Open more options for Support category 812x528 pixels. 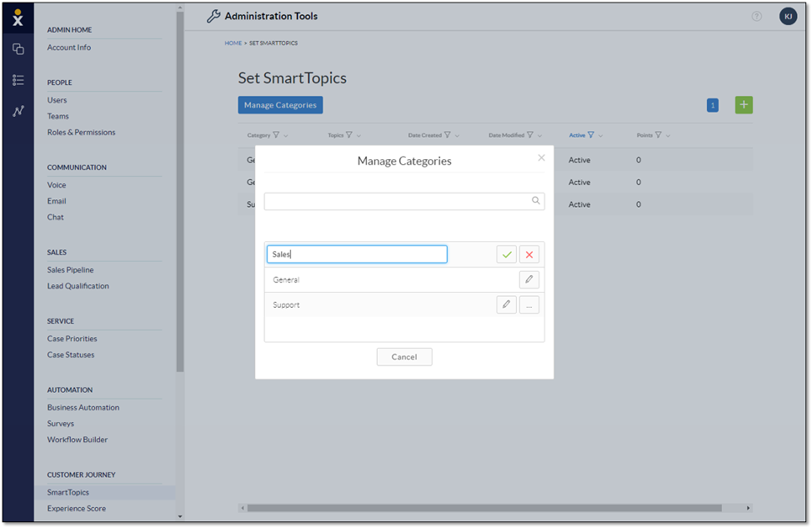(529, 304)
